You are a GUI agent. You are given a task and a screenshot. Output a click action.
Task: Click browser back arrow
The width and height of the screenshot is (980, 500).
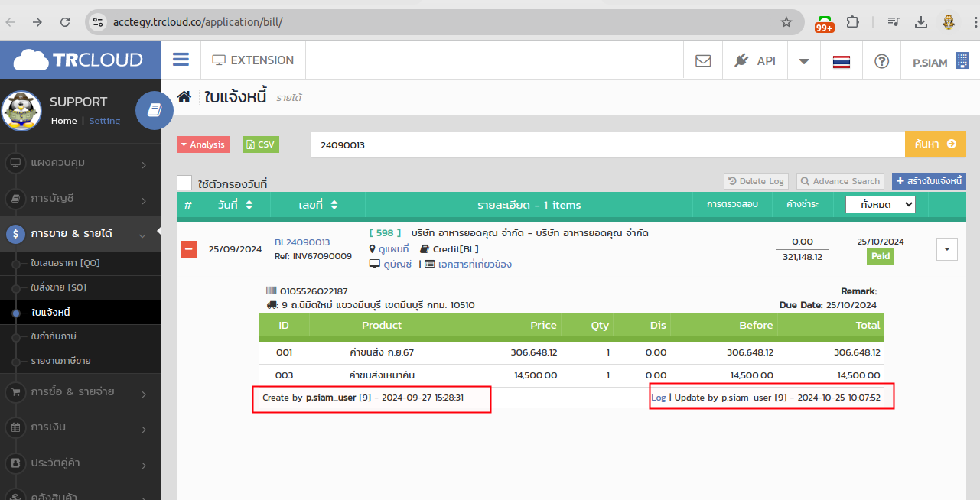click(x=11, y=22)
